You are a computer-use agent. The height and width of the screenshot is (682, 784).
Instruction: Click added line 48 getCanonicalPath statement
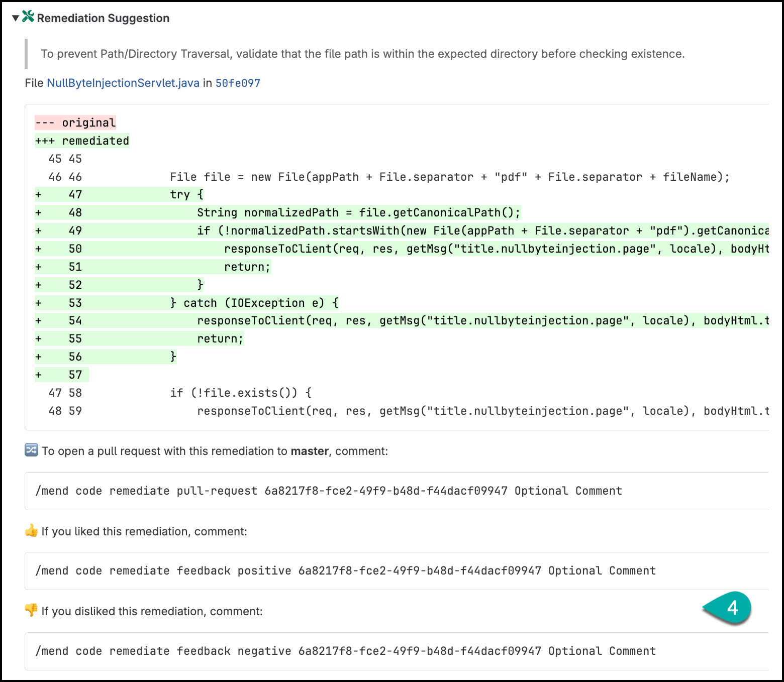click(x=358, y=212)
